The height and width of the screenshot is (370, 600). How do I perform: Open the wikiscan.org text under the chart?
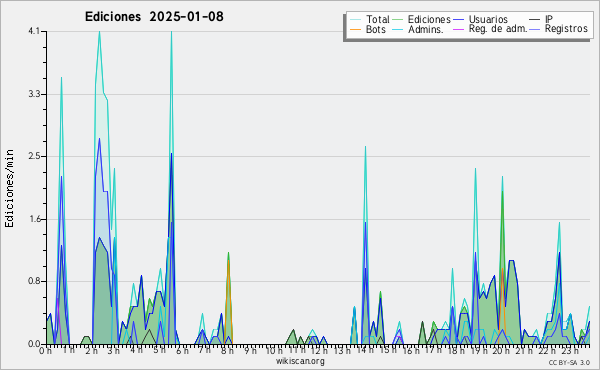click(x=300, y=361)
